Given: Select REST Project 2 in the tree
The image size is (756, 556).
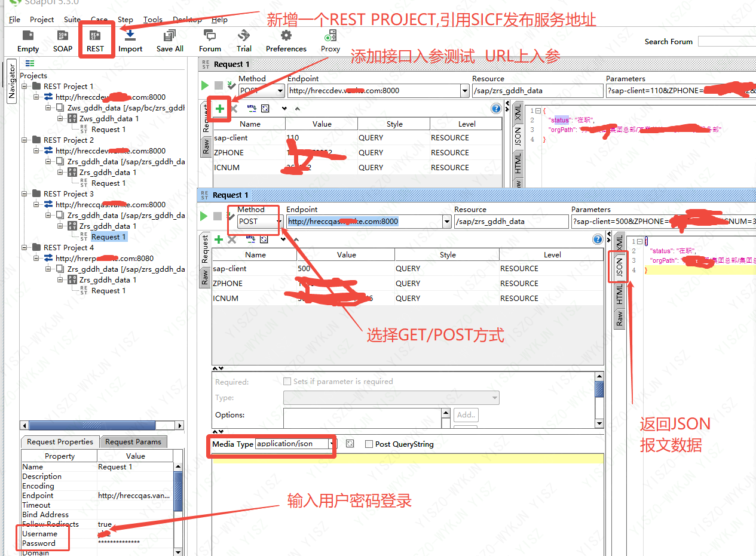Looking at the screenshot, I should (68, 140).
